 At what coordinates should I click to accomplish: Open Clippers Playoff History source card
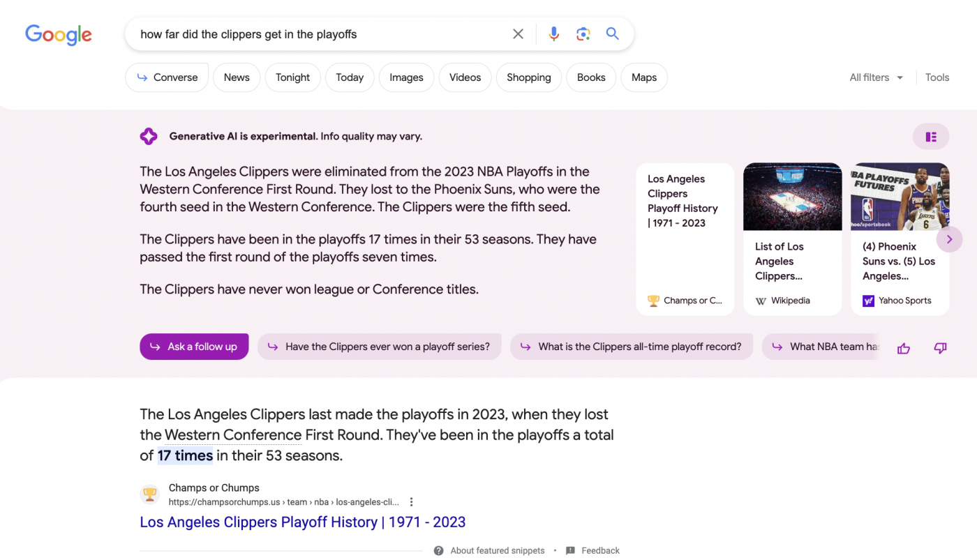(x=685, y=239)
